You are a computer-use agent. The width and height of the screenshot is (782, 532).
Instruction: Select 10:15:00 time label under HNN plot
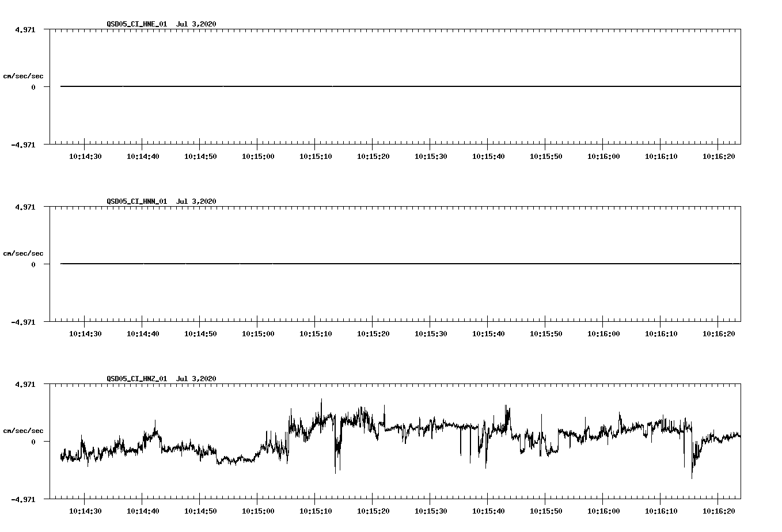258,334
